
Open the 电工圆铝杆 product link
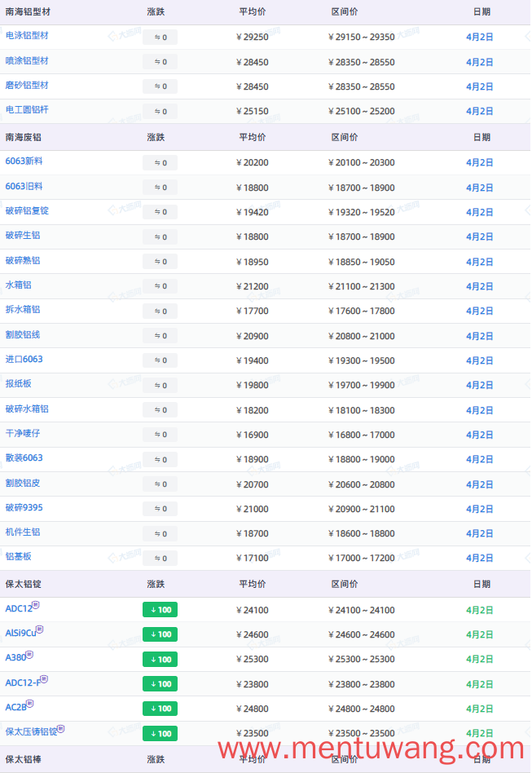tap(27, 110)
